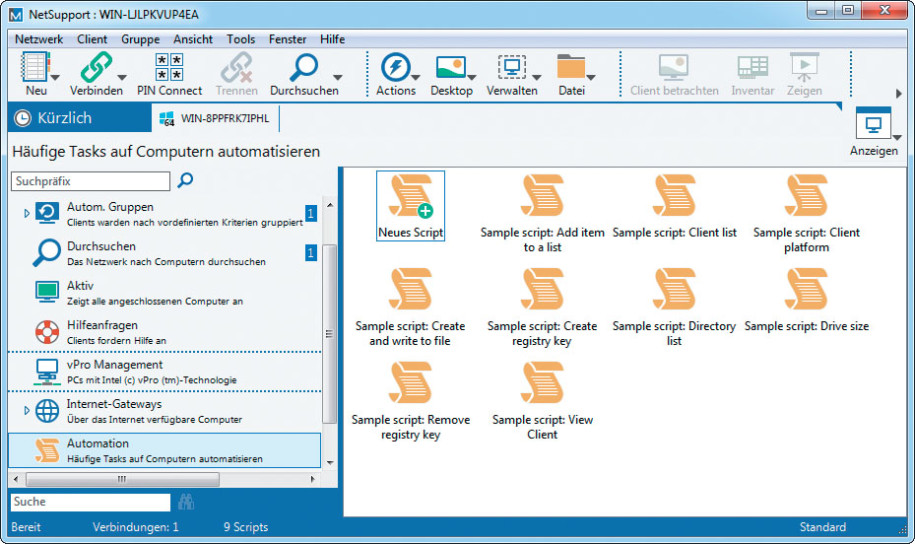Select Sample script: View Client
The height and width of the screenshot is (544, 915).
tap(542, 402)
